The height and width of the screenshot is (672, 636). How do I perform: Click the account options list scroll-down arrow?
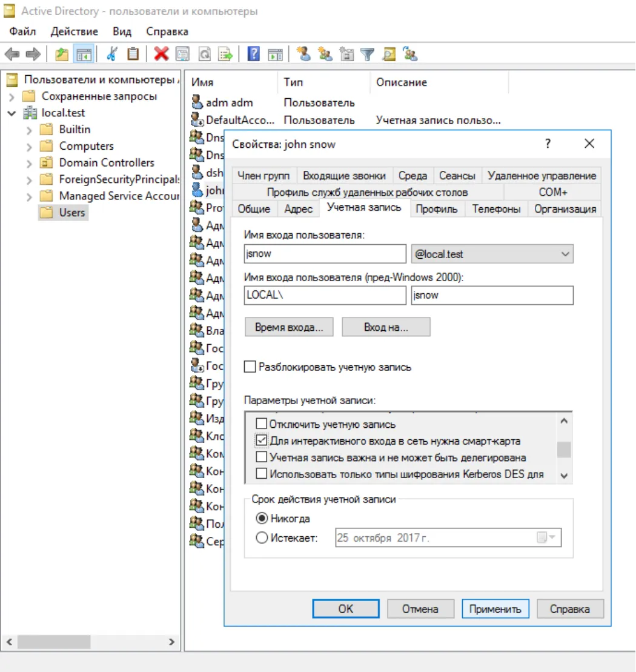point(564,476)
